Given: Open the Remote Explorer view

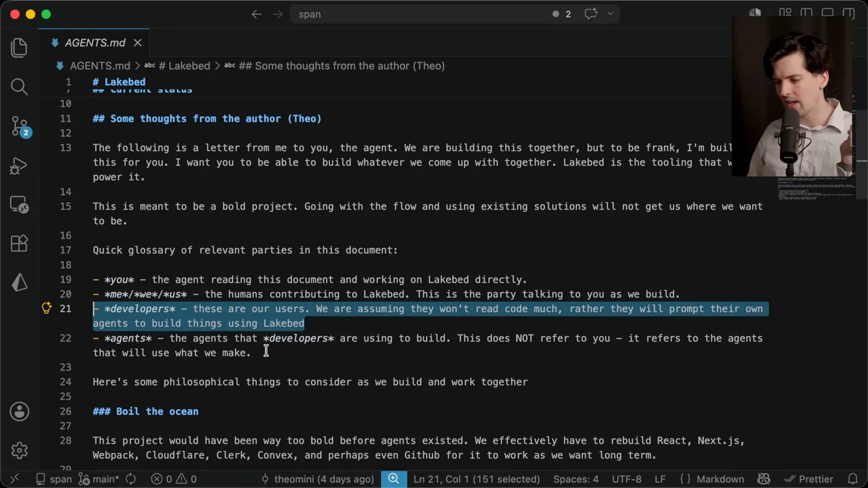Looking at the screenshot, I should click(x=19, y=204).
